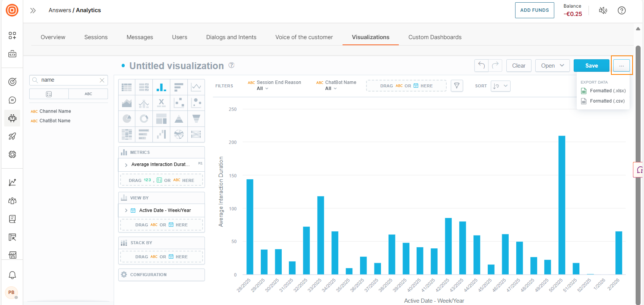Open the Open dropdown button
Screen dimensions: 644x305
[x=552, y=65]
